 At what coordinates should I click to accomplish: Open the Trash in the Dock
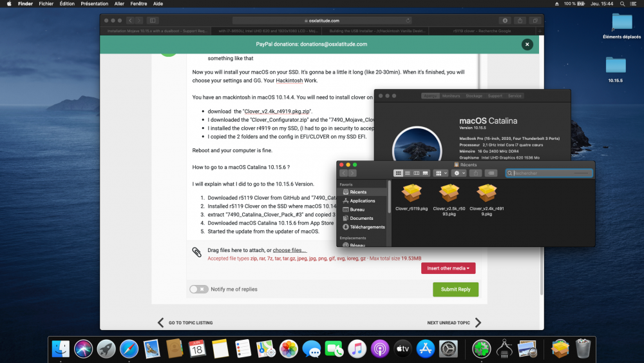coord(583,349)
